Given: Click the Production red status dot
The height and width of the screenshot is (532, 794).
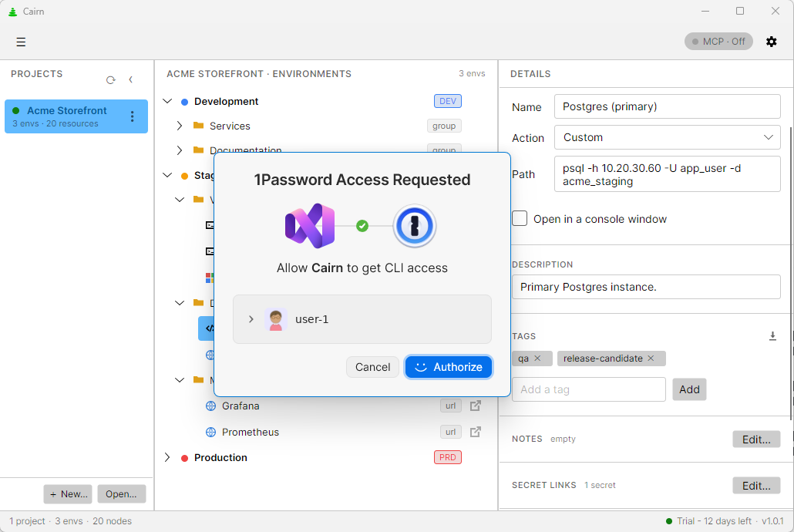Looking at the screenshot, I should coord(184,458).
